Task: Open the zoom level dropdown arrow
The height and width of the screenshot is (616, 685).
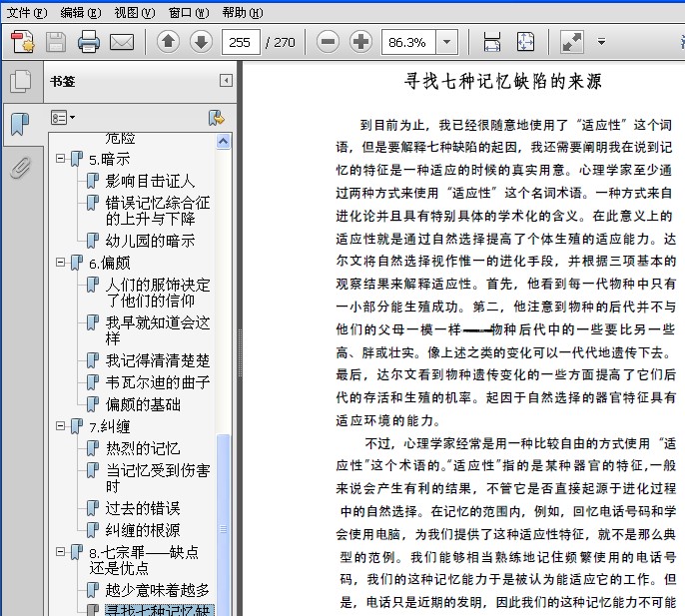Action: [446, 42]
